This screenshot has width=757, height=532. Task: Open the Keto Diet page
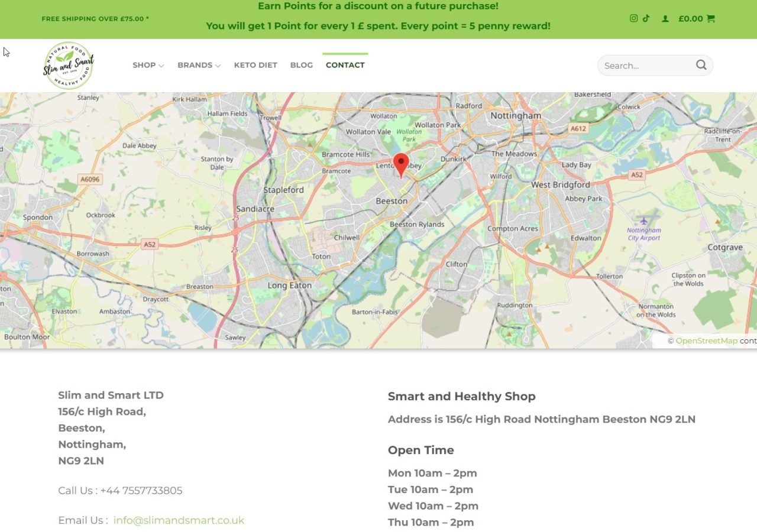(x=255, y=65)
